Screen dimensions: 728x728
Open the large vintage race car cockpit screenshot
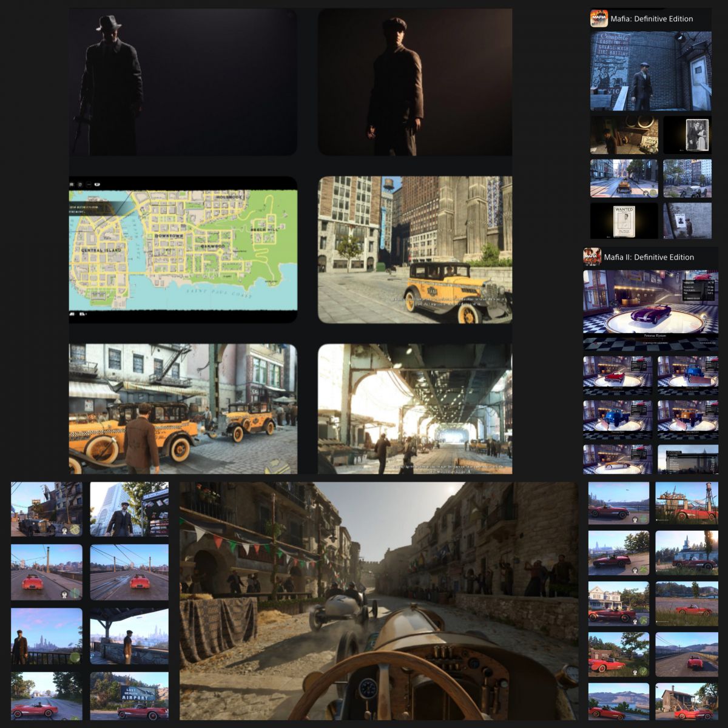tap(379, 601)
